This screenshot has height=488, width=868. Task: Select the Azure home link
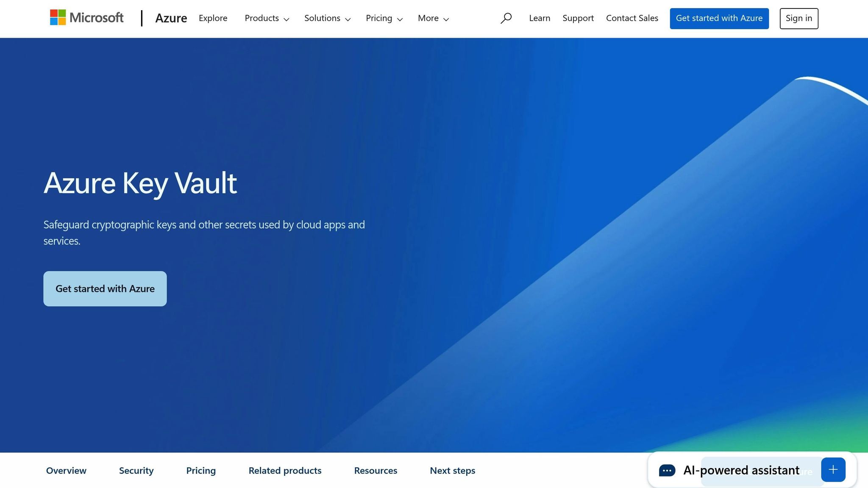(x=171, y=18)
